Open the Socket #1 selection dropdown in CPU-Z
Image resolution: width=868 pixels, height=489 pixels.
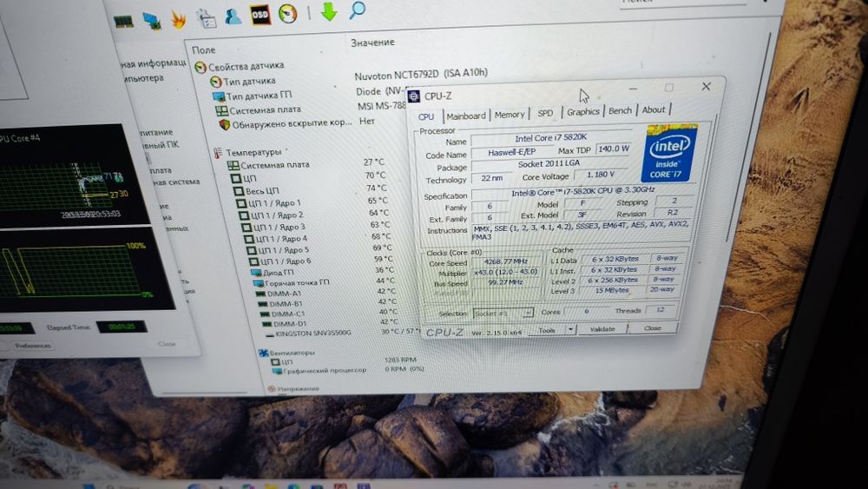pyautogui.click(x=503, y=314)
